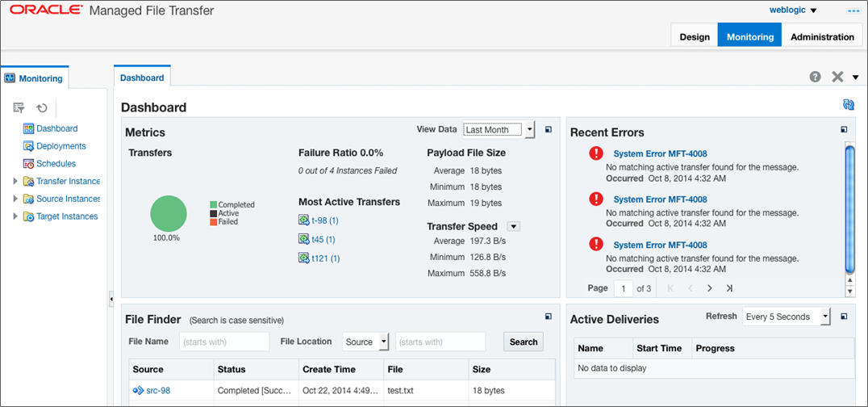Maximize the Metrics panel
This screenshot has height=407, width=868.
(x=548, y=129)
